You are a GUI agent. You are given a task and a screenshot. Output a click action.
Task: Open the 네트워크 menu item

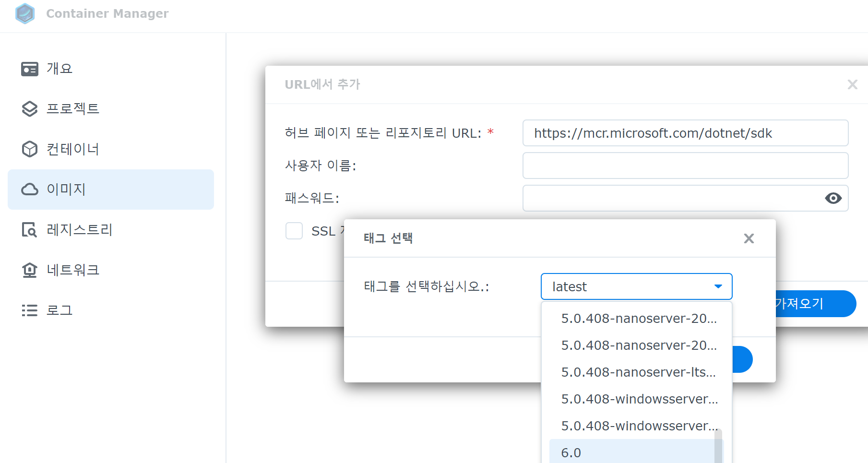coord(111,270)
